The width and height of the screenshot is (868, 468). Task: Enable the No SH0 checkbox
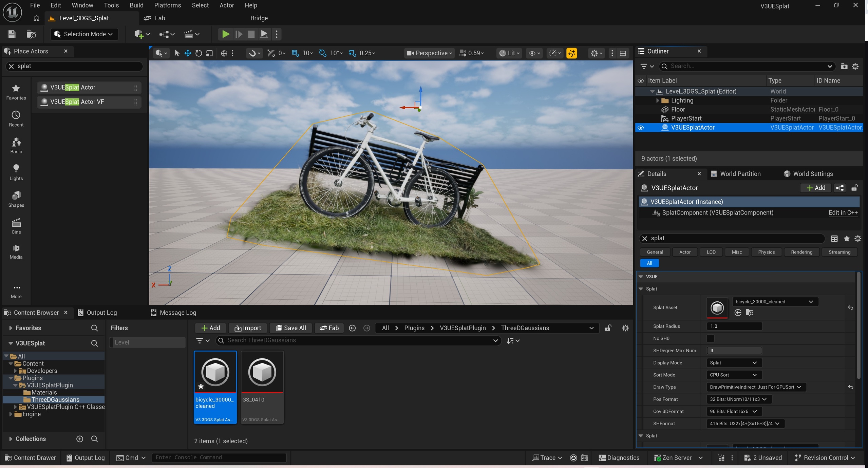(710, 338)
